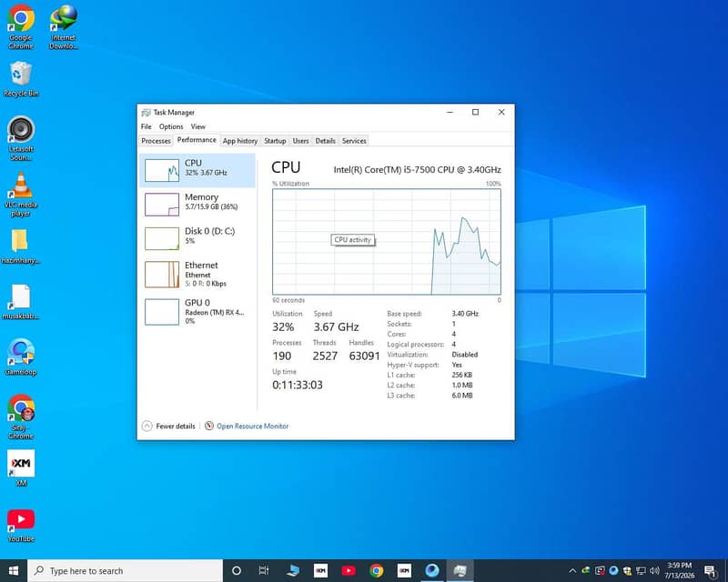The height and width of the screenshot is (582, 728).
Task: Click the CPU utilization graph
Action: pyautogui.click(x=387, y=241)
